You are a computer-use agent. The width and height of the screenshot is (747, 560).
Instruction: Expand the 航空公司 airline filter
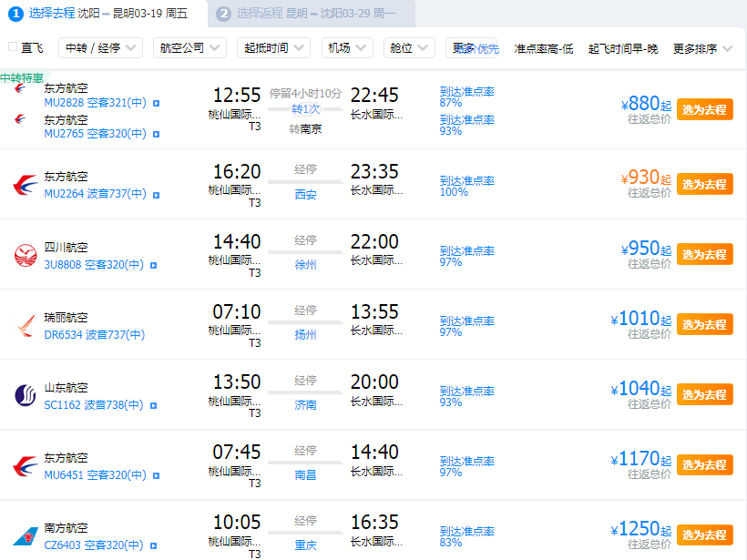pos(189,48)
